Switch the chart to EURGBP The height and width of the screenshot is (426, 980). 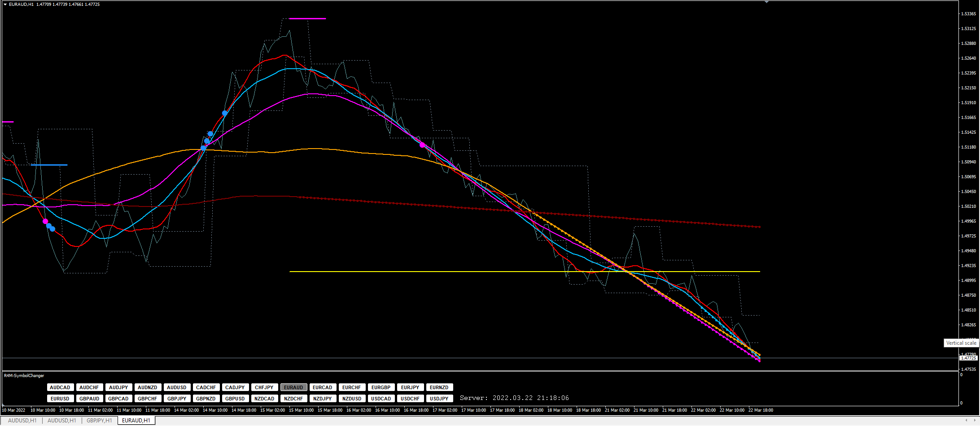tap(381, 387)
